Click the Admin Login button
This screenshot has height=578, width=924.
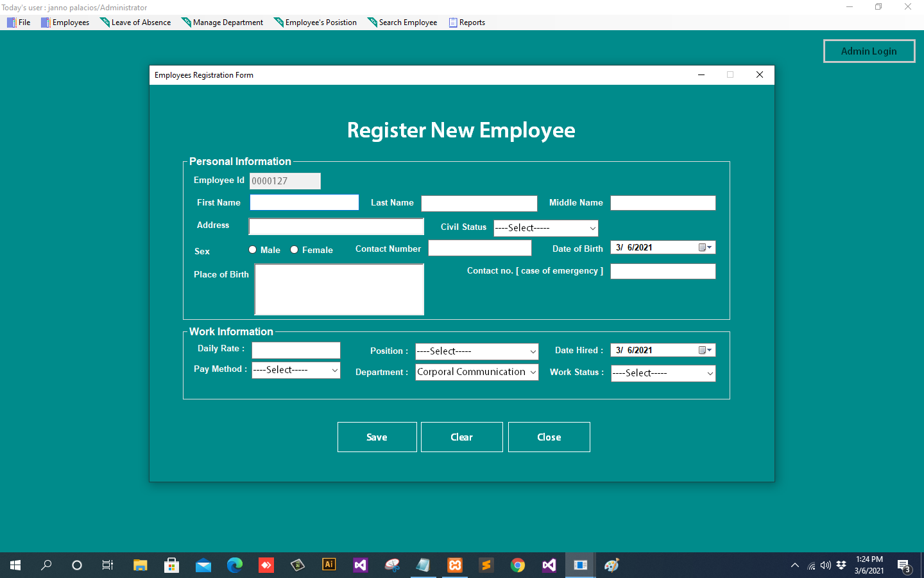tap(869, 51)
